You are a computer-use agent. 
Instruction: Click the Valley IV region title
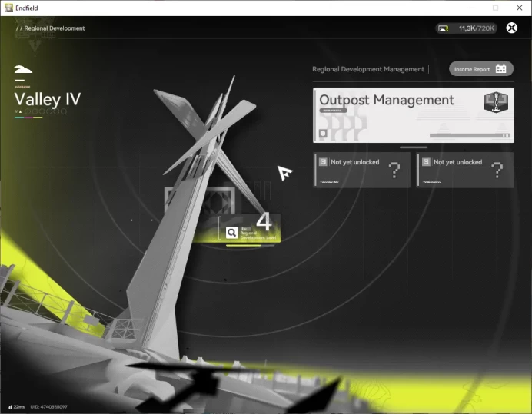(48, 99)
